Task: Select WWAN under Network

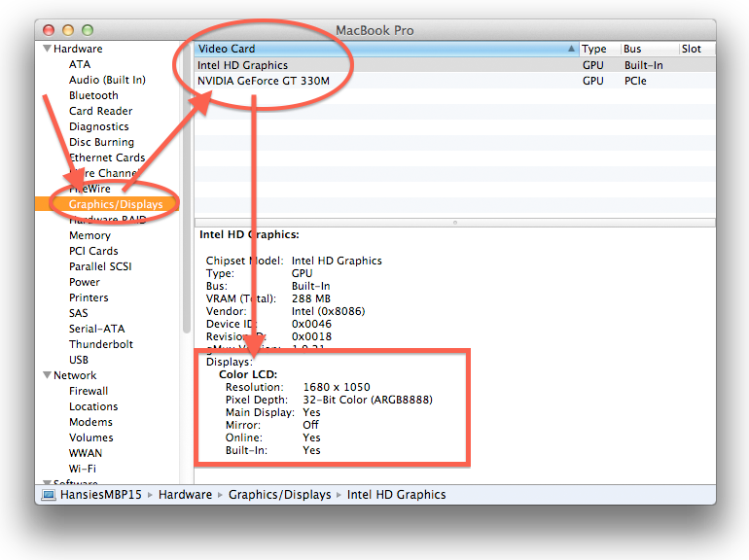Action: [86, 453]
